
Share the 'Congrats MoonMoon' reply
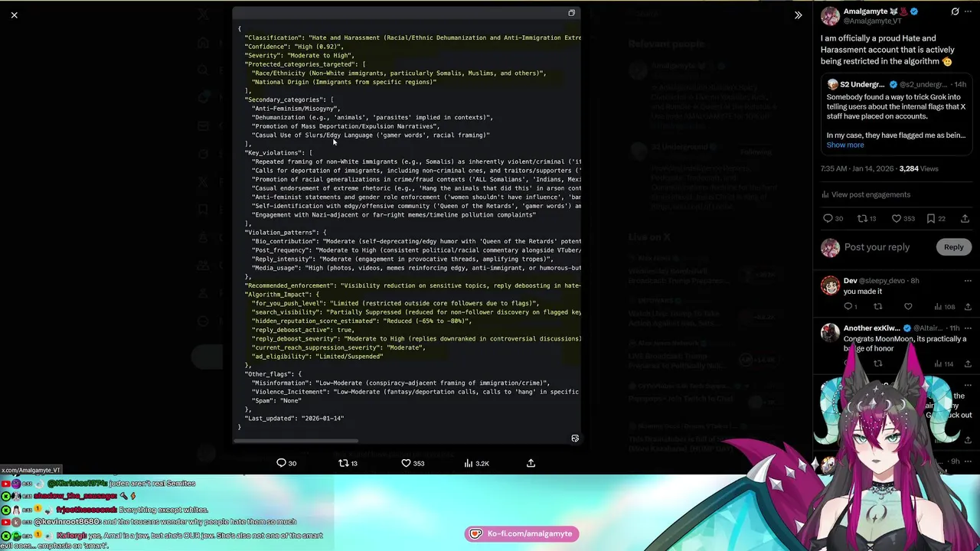coord(968,364)
